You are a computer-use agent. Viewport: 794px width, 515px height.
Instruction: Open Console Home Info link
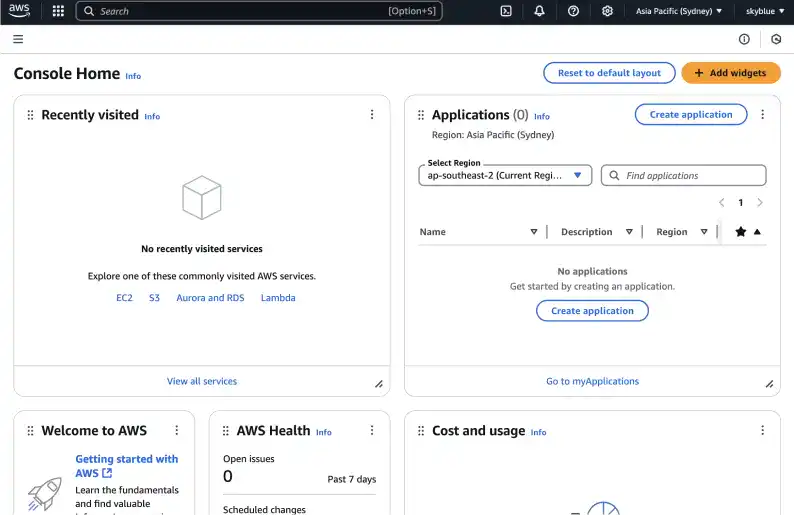(x=133, y=76)
